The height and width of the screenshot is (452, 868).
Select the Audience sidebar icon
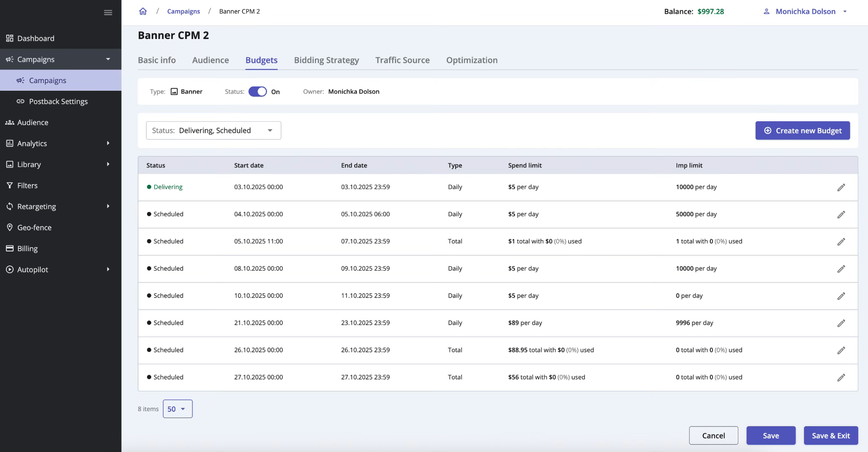click(x=10, y=122)
